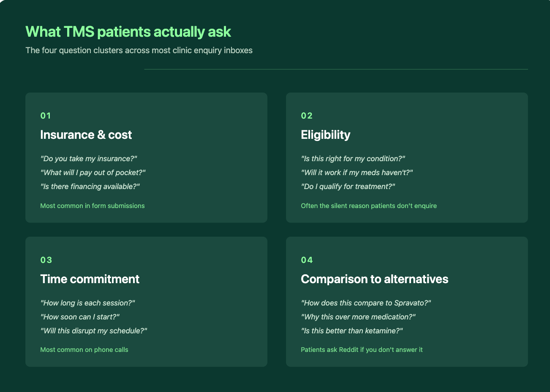Click the "Is there financing available?" line
The image size is (550, 392).
click(x=90, y=187)
